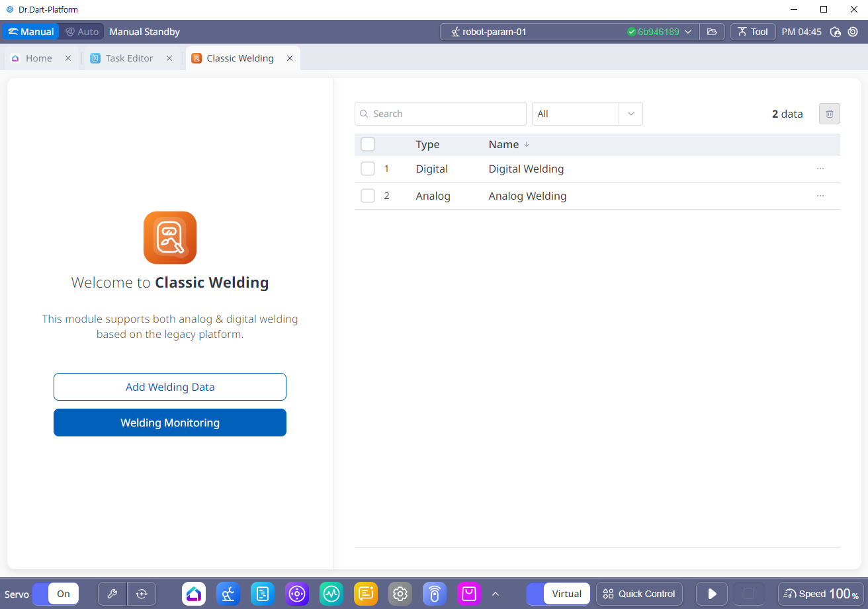Click the trash delete icon above table
The image size is (868, 609).
[x=829, y=114]
